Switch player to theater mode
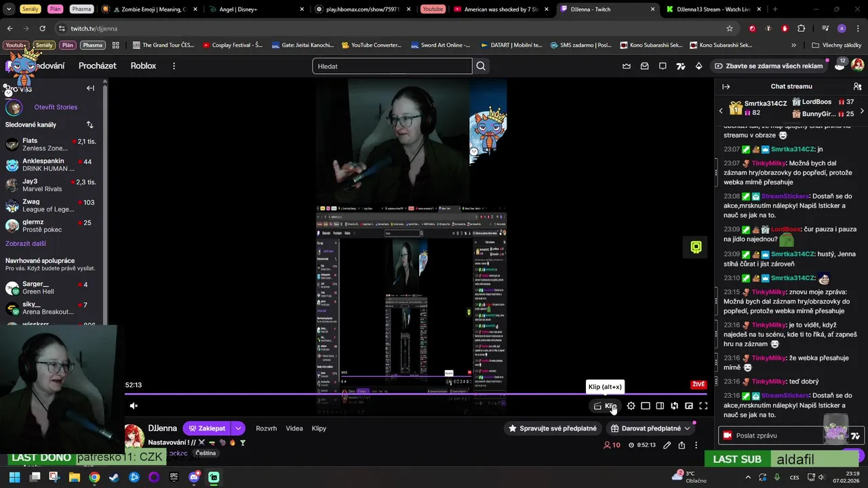 coord(646,406)
